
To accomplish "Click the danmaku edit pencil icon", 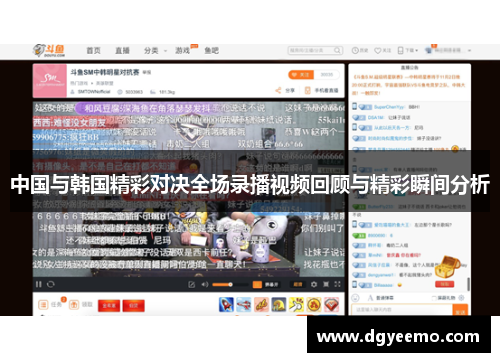I will (191, 284).
